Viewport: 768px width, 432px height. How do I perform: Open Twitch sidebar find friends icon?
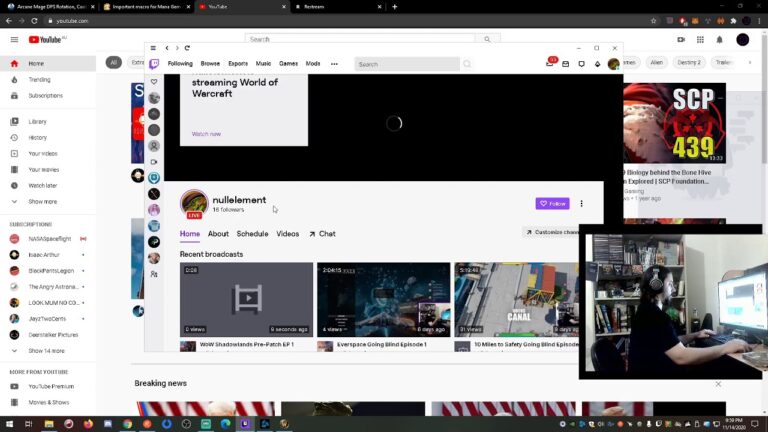coord(154,274)
